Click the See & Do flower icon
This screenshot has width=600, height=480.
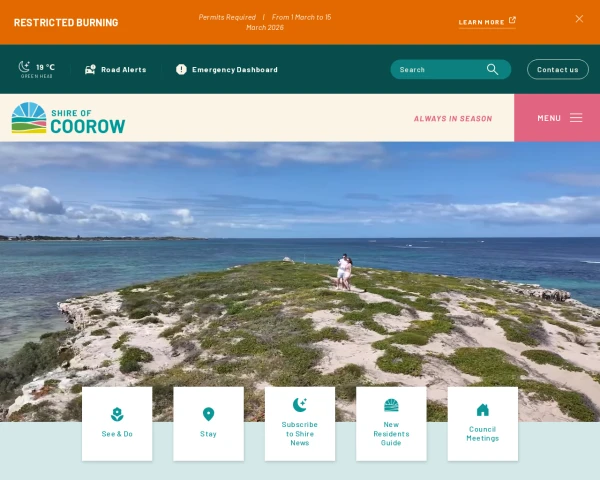pos(117,415)
